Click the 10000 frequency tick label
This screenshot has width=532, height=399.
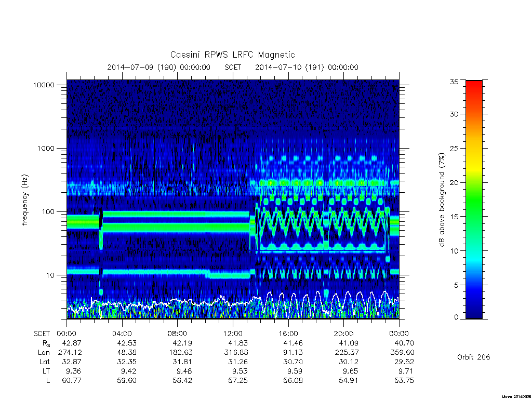pyautogui.click(x=44, y=85)
